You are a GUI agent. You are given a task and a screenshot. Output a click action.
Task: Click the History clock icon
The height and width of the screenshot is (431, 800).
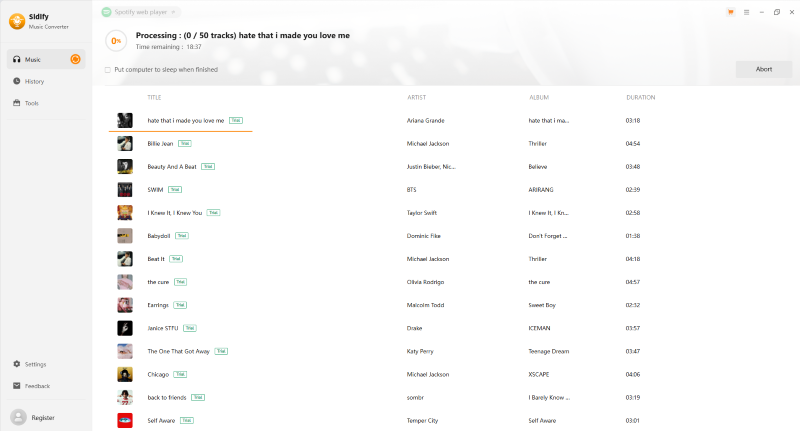click(x=17, y=81)
